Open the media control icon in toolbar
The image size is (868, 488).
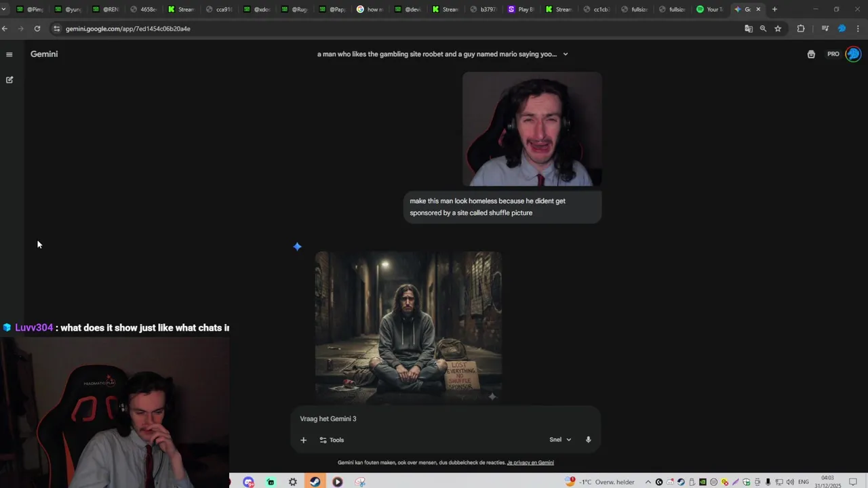pos(825,28)
